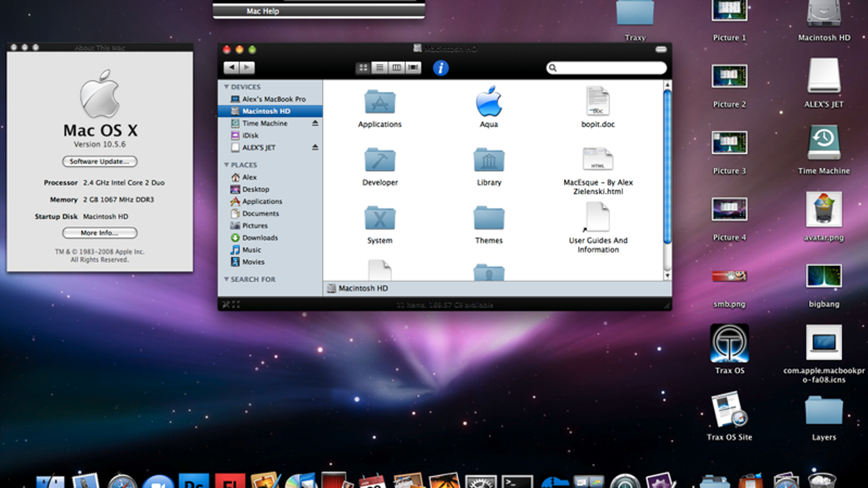Toggle Finder toolbar with pill button

tap(661, 49)
